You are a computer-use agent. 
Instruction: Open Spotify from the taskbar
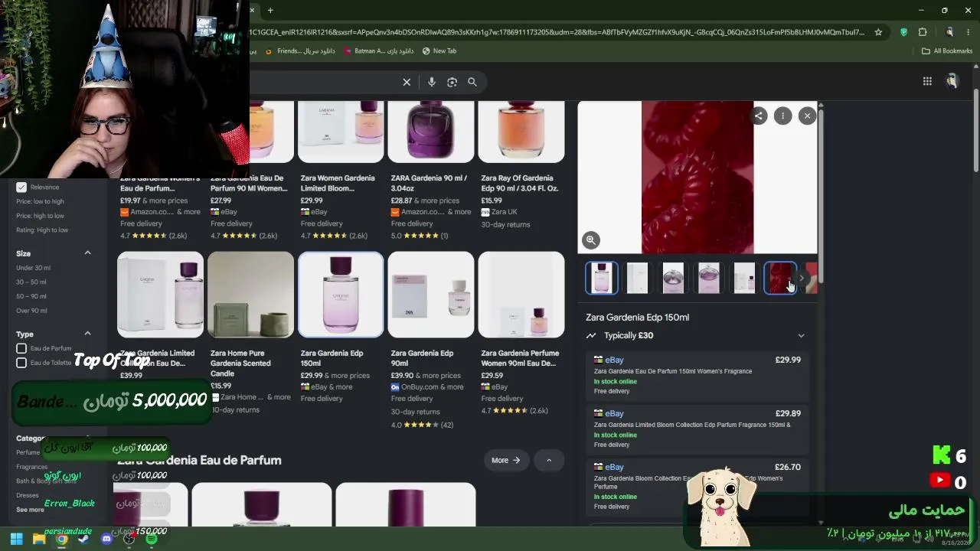tap(152, 539)
